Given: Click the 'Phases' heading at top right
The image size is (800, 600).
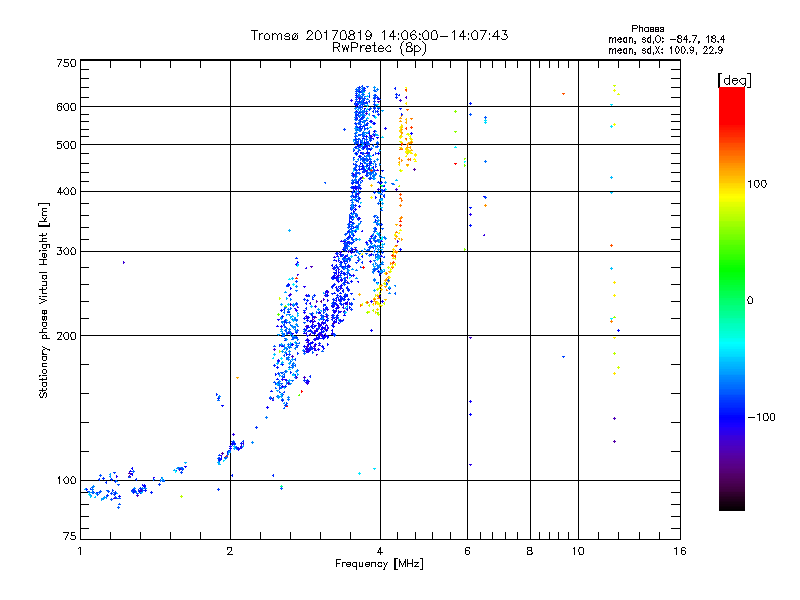Looking at the screenshot, I should tap(647, 29).
